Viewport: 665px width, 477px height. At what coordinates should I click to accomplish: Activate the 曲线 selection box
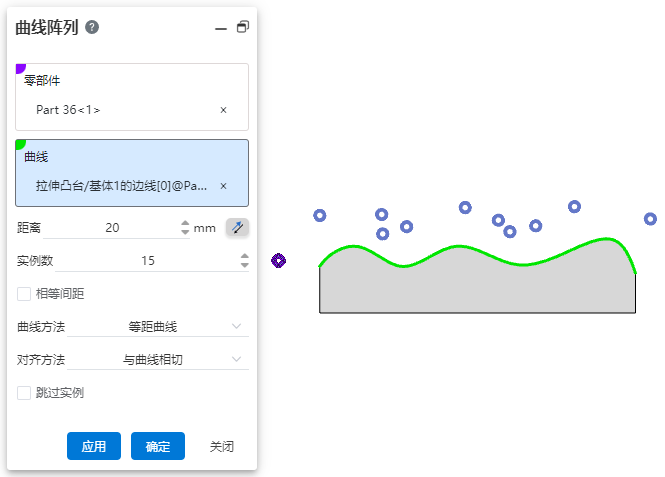click(132, 171)
